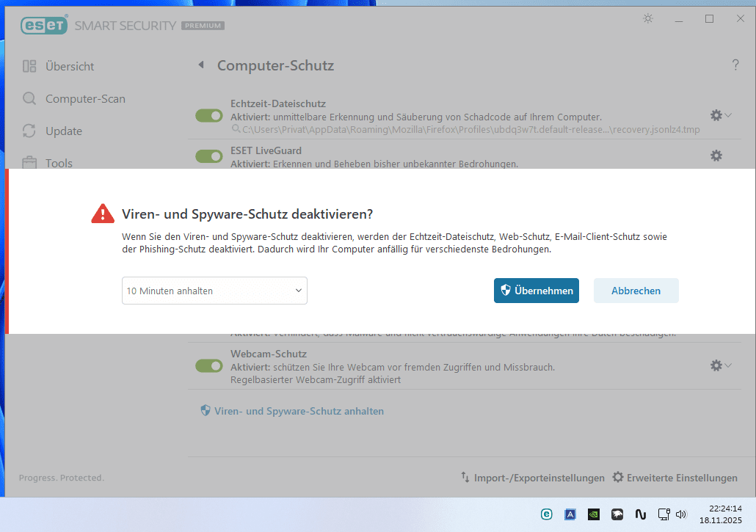The width and height of the screenshot is (756, 532).
Task: Open Erweiterte Einstellungen
Action: [682, 478]
